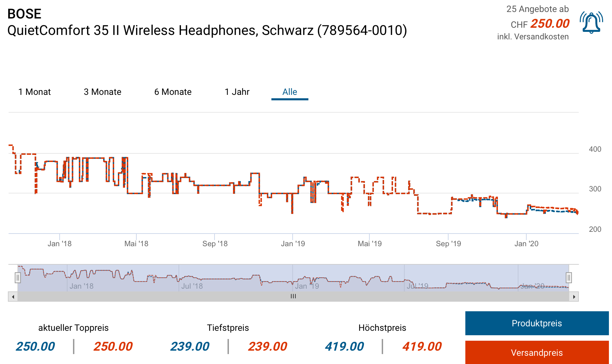Toggle the Produktpreis series button

point(537,323)
